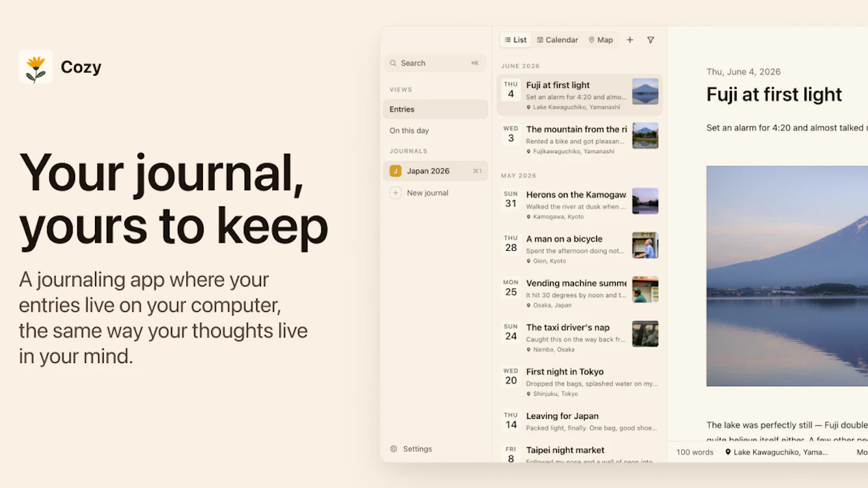Viewport: 868px width, 488px height.
Task: Open The taxi driver's nap entry
Action: coord(580,338)
